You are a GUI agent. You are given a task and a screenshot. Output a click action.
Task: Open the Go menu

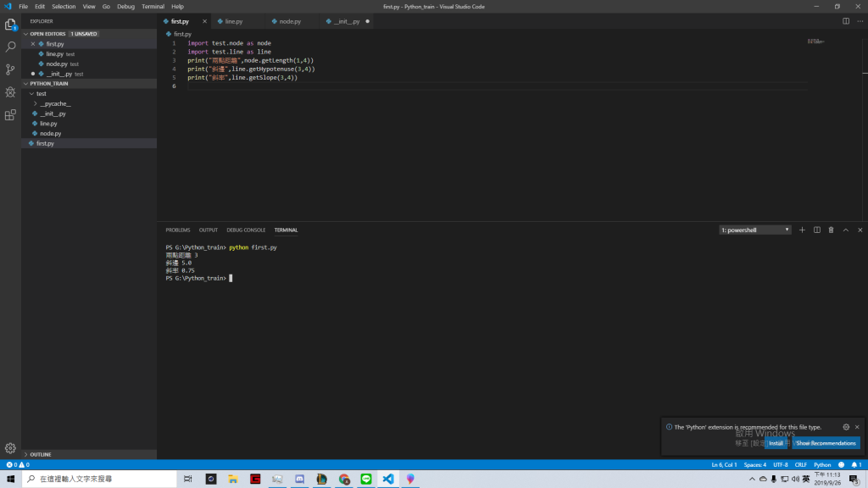click(106, 7)
